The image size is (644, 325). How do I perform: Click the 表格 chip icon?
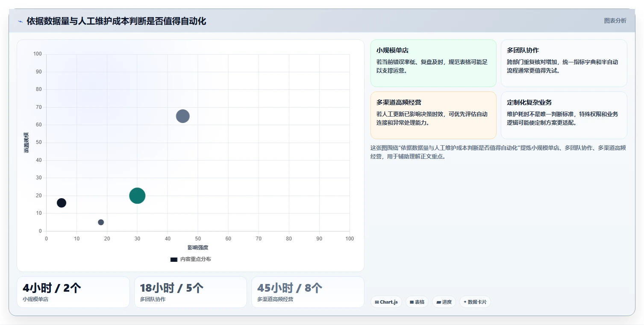[x=412, y=302]
